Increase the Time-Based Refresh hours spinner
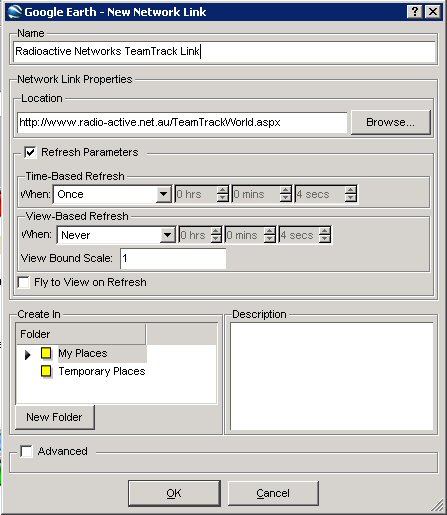 click(x=222, y=190)
